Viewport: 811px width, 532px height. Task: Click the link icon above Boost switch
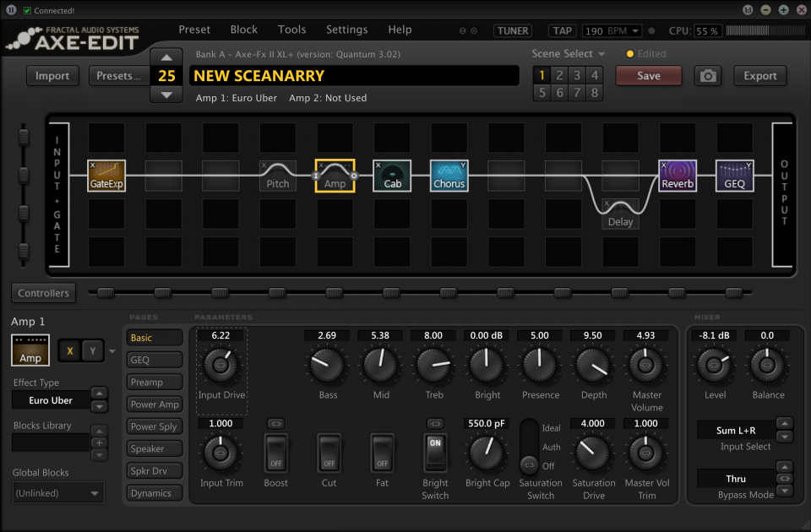coord(275,424)
